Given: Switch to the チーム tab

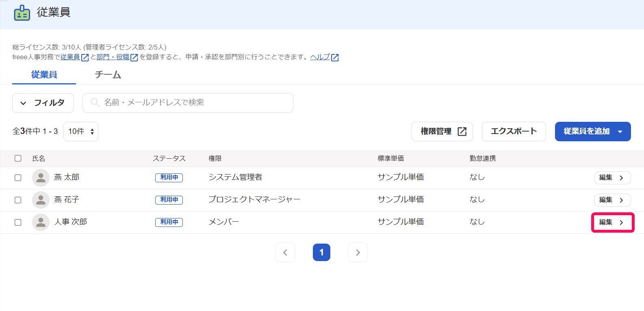Looking at the screenshot, I should coord(108,75).
